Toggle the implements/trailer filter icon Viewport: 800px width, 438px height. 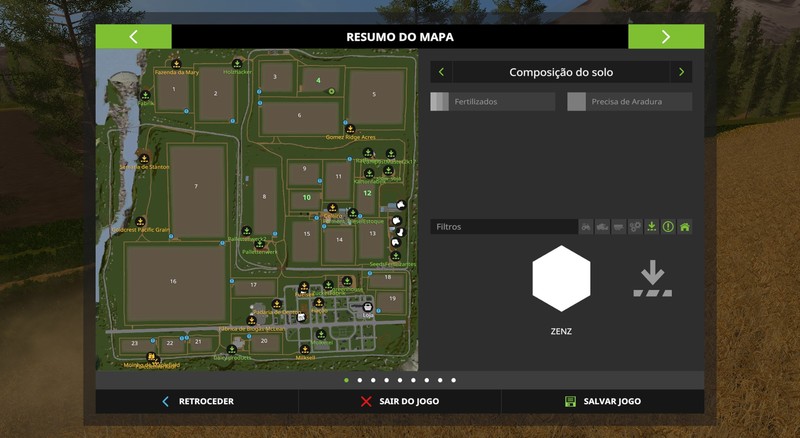[x=619, y=227]
